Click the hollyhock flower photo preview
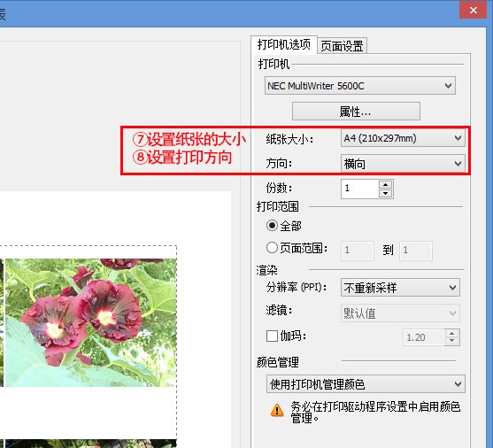 pos(91,322)
